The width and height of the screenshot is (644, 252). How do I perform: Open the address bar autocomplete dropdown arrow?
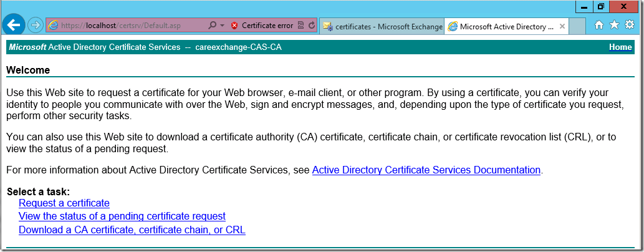[222, 26]
